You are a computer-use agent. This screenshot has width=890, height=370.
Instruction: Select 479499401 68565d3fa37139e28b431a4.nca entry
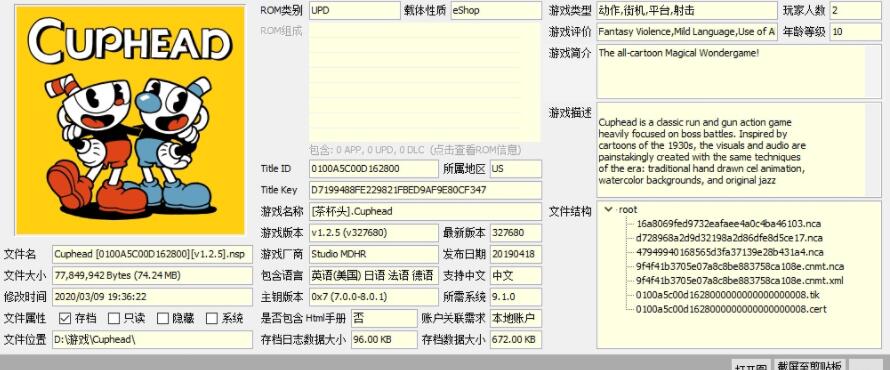click(729, 252)
